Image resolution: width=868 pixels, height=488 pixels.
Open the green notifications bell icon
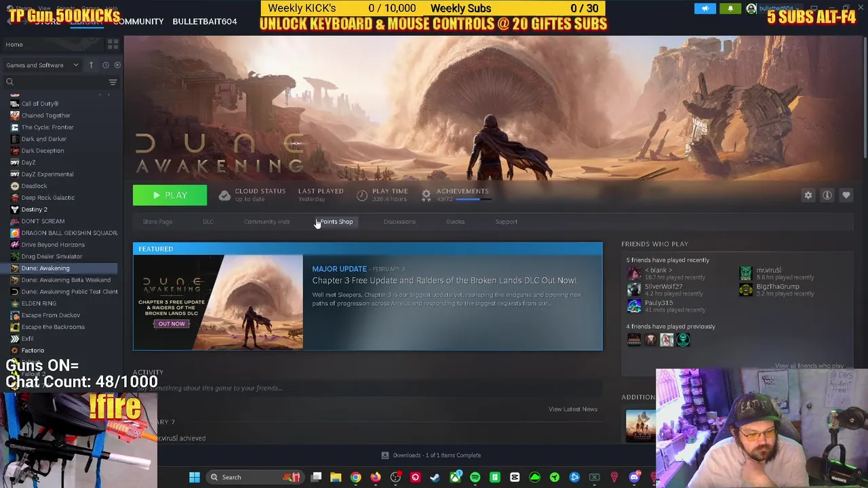pos(730,9)
